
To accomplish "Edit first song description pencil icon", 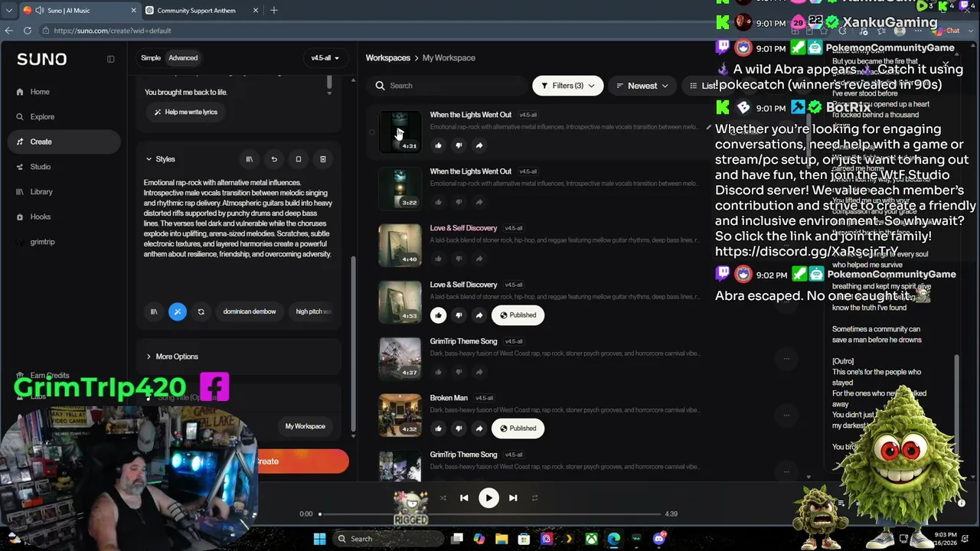I will pos(708,127).
